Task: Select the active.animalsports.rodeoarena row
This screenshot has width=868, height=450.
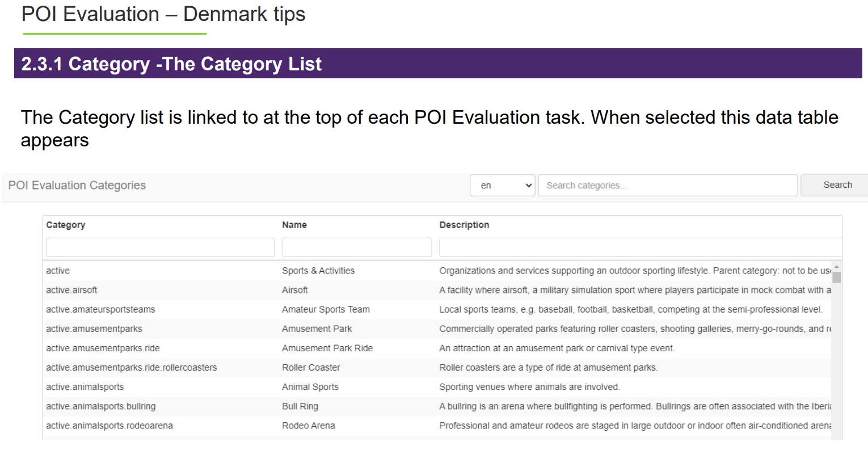Action: point(438,426)
